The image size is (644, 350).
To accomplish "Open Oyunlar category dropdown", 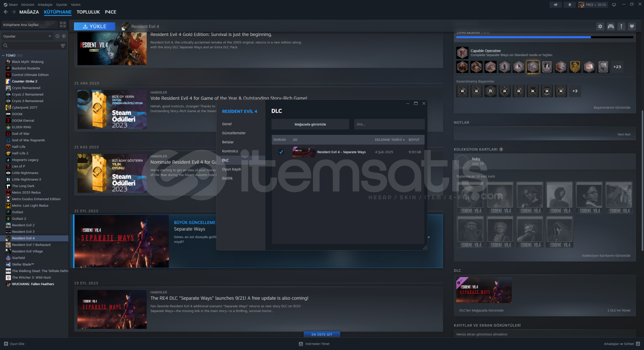I will [27, 36].
